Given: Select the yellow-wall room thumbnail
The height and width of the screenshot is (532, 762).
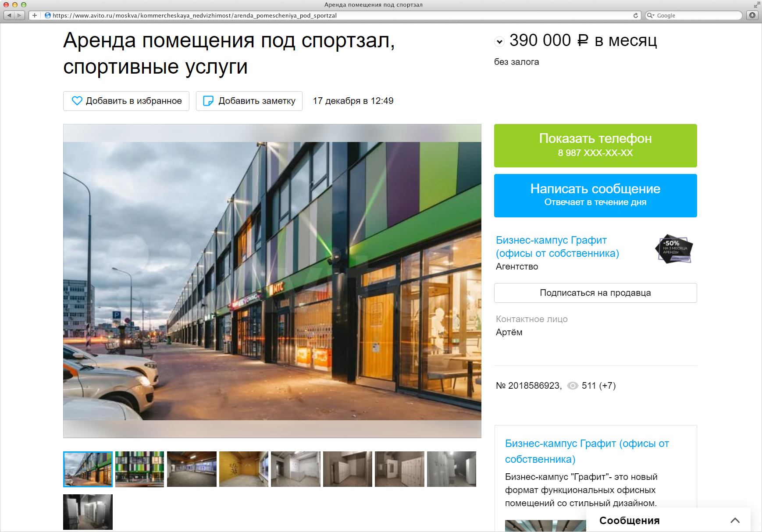Looking at the screenshot, I should point(244,469).
